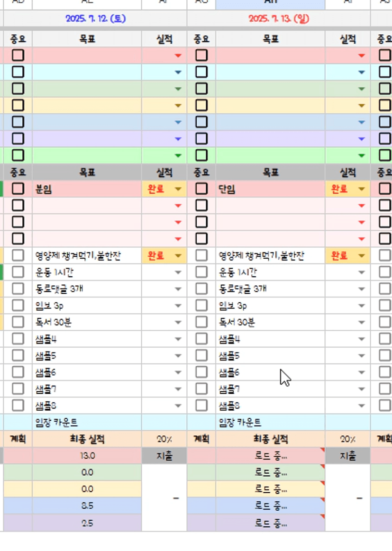Open 실적 dropdown for 독서 30분, 7. 13.
392x551 pixels.
point(361,323)
